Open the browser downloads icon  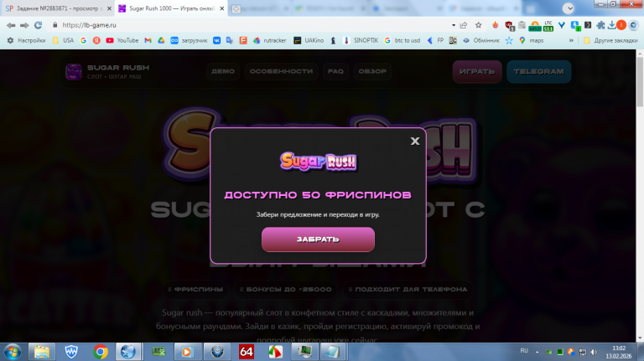click(x=611, y=25)
